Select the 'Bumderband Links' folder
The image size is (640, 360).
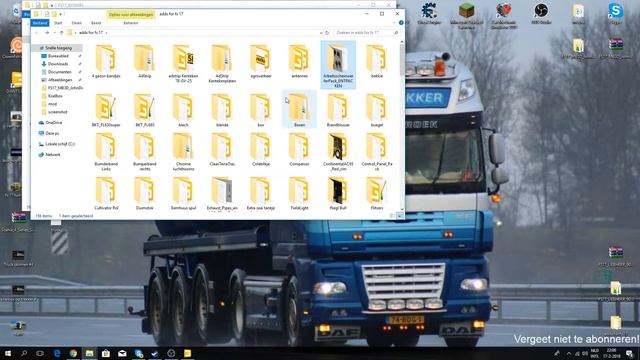[x=106, y=152]
